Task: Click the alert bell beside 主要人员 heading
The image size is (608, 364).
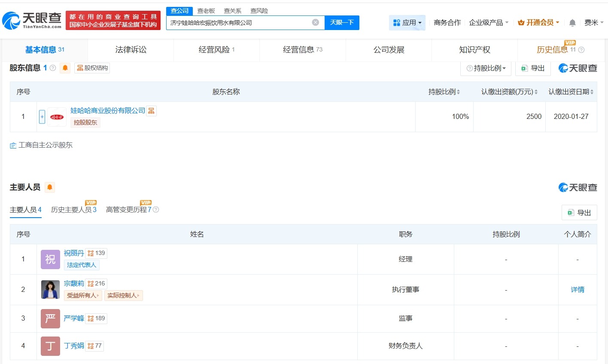Action: click(x=50, y=187)
